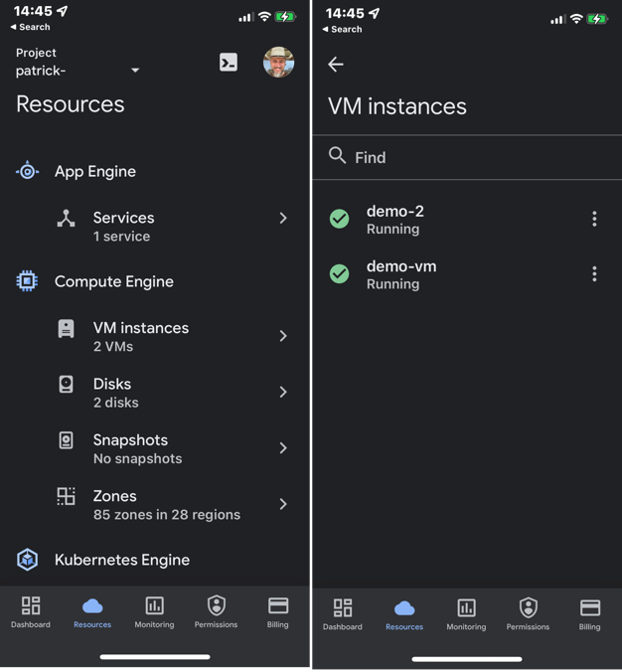Image resolution: width=622 pixels, height=672 pixels.
Task: Open Billing tab in Resources screen
Action: 278,612
